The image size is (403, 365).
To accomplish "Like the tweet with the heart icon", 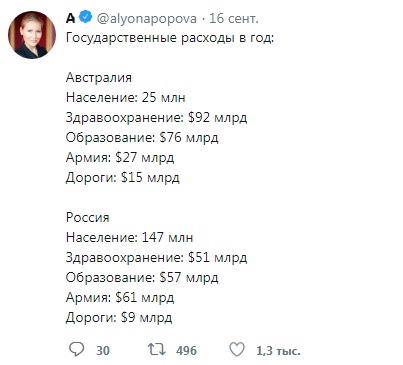I will click(237, 350).
